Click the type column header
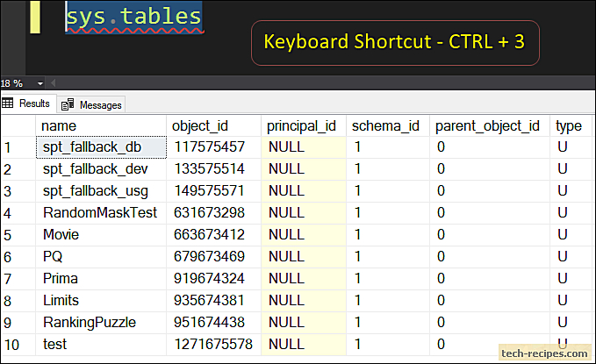Image resolution: width=596 pixels, height=364 pixels. pos(571,125)
